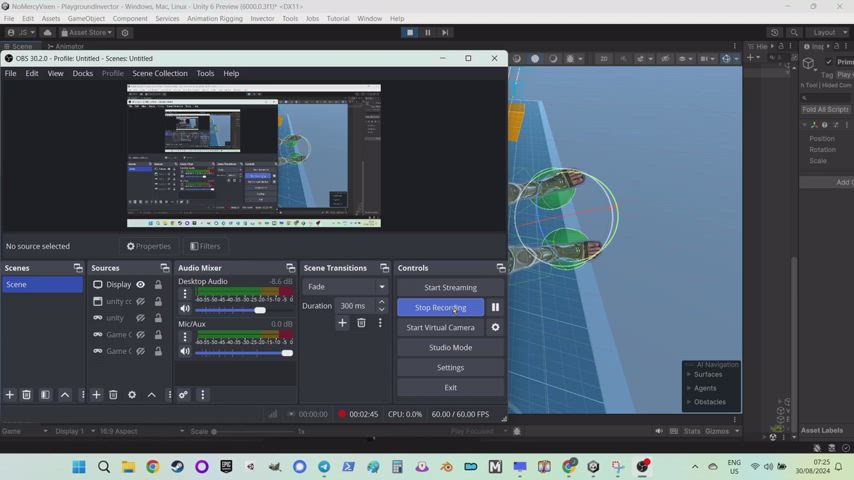Viewport: 854px width, 480px height.
Task: Pause the recording in OBS Controls
Action: click(495, 307)
